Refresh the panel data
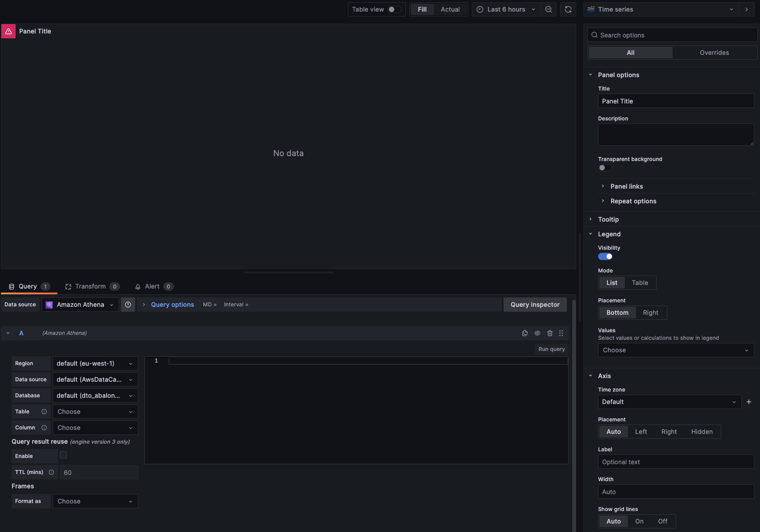The height and width of the screenshot is (532, 760). (568, 9)
